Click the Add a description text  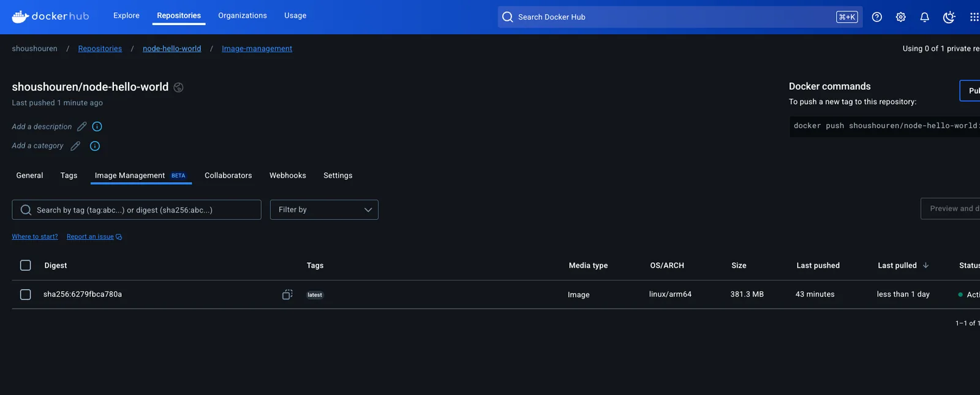point(42,127)
